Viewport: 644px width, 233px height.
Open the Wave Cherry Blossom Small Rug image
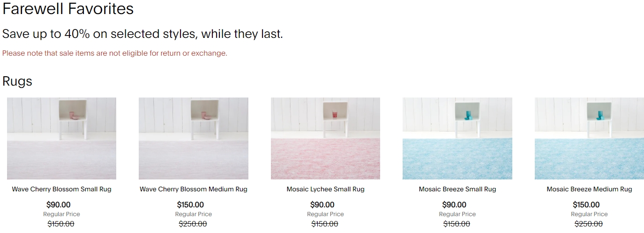click(x=61, y=138)
